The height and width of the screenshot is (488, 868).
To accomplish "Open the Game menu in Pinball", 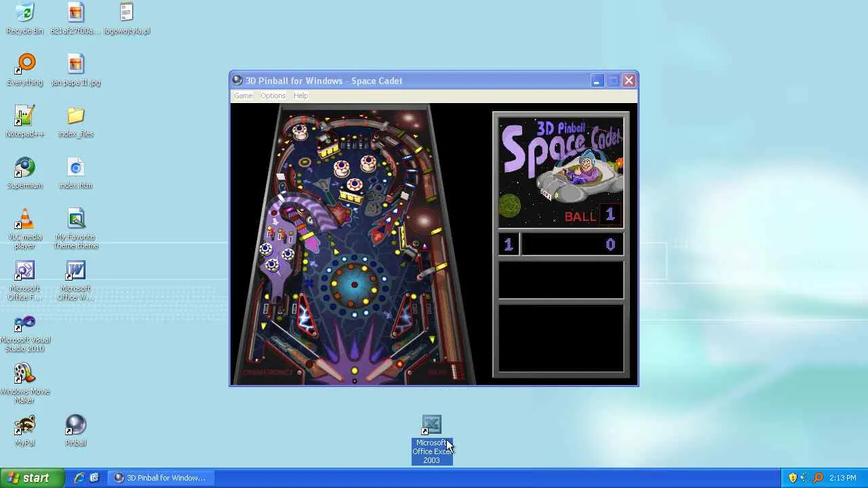I will tap(243, 96).
